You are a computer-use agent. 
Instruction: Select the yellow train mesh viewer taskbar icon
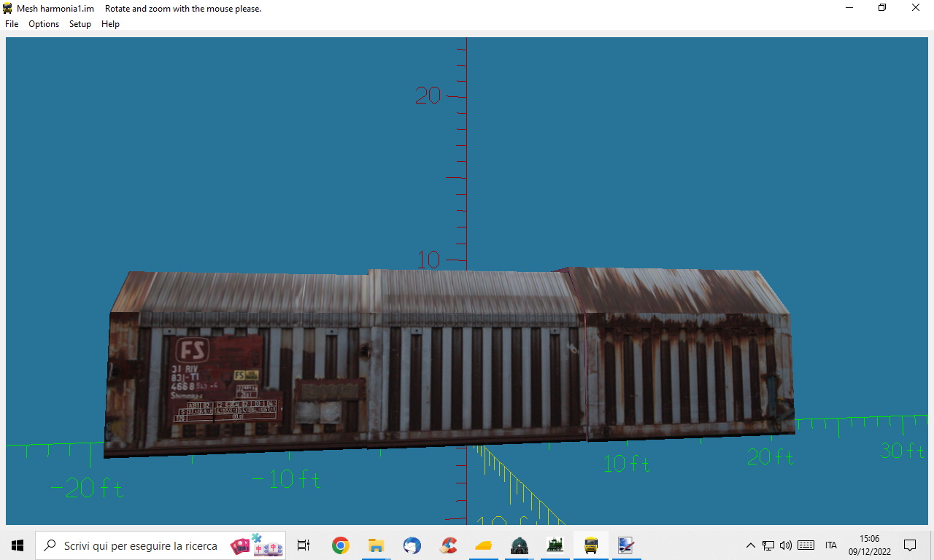click(591, 545)
